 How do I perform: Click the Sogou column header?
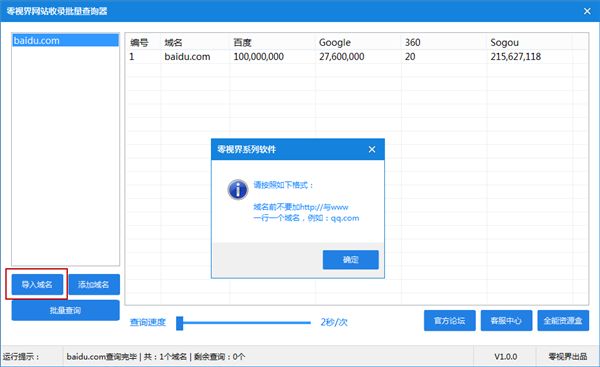[530, 42]
